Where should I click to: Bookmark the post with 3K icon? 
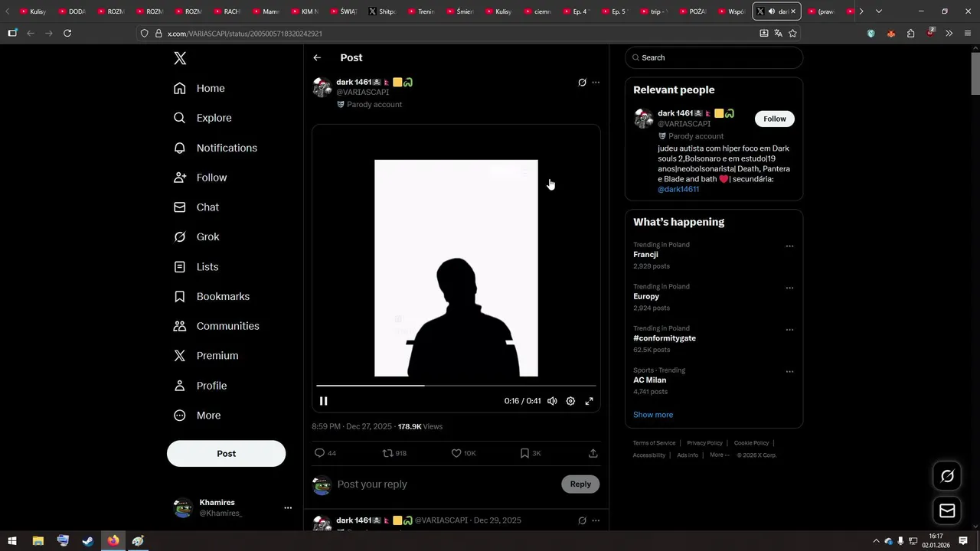[x=524, y=453]
